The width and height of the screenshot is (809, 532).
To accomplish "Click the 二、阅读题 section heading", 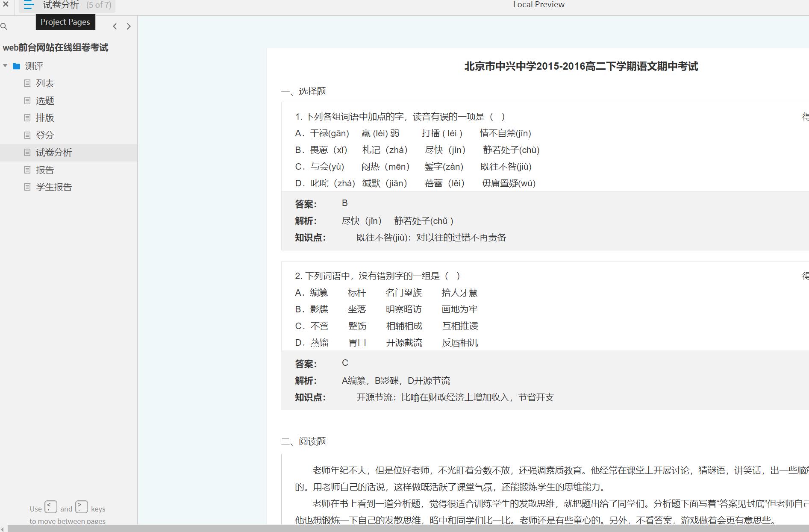I will point(303,441).
